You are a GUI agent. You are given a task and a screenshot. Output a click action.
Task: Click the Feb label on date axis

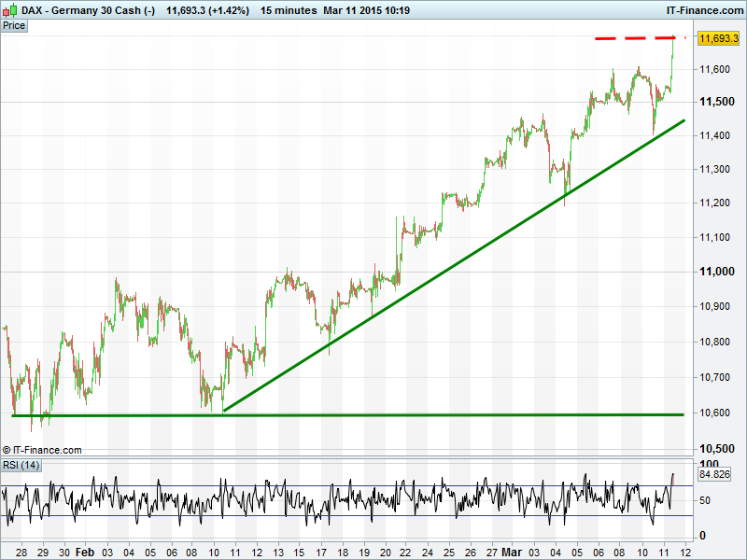[84, 553]
